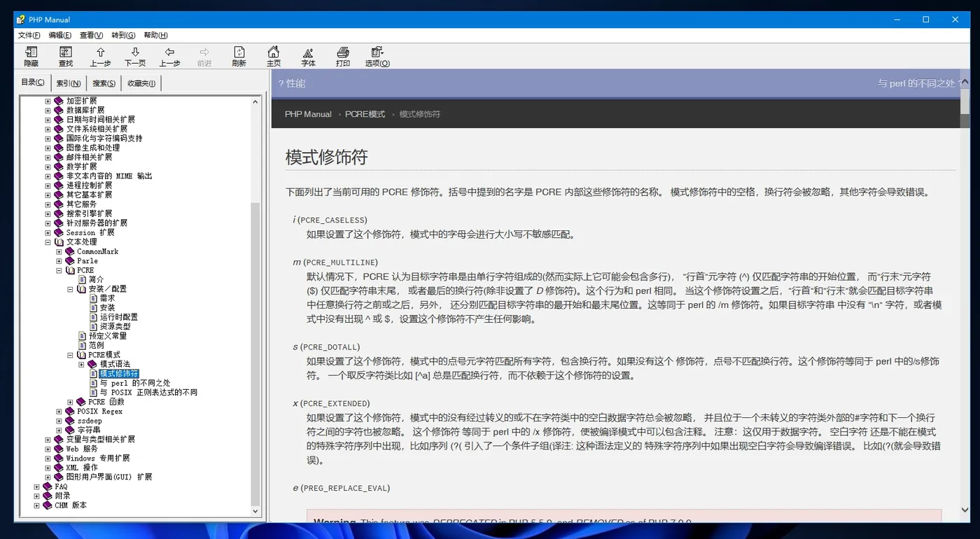Open the 文件(F) menu

29,35
